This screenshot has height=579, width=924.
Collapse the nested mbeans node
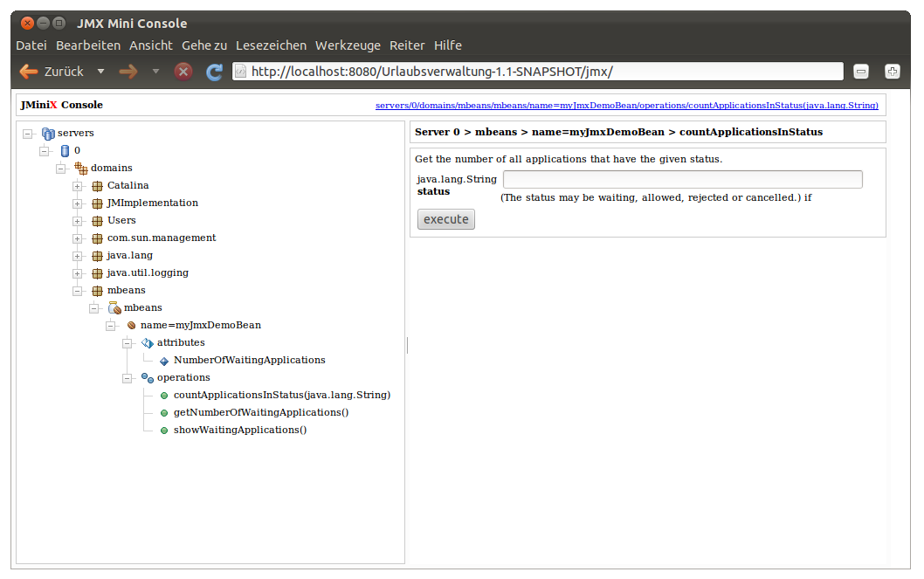tap(93, 308)
